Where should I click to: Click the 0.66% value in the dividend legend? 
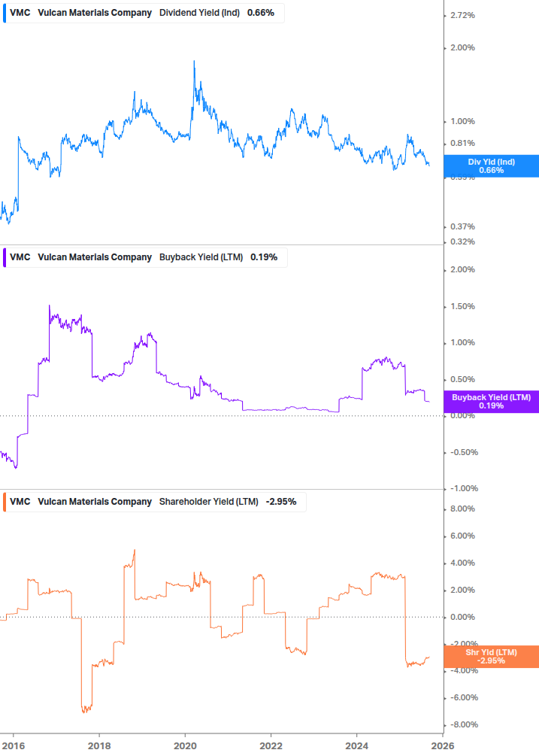[261, 13]
